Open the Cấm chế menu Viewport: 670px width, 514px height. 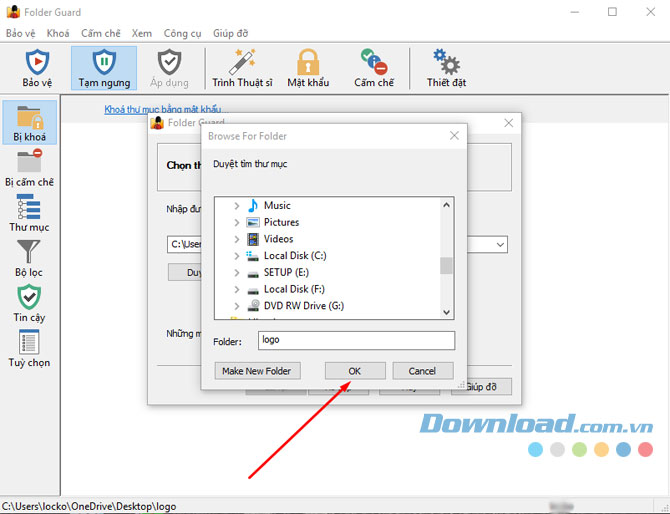coord(101,33)
